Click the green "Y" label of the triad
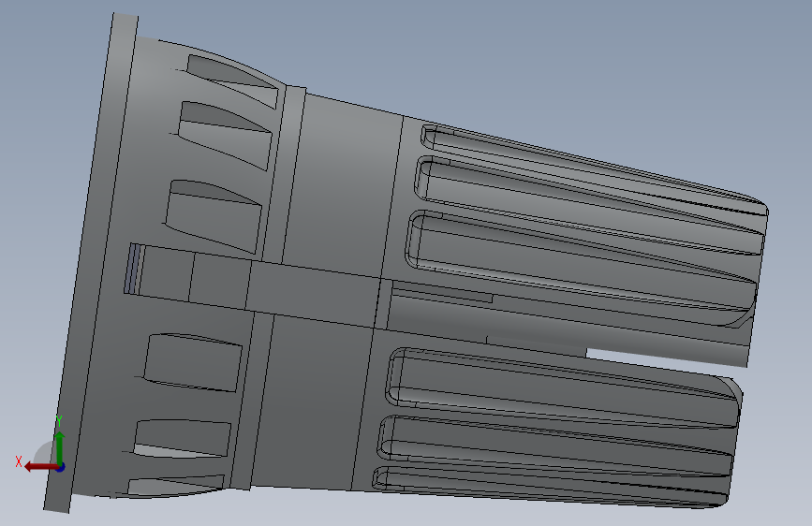The image size is (812, 526). pyautogui.click(x=59, y=421)
